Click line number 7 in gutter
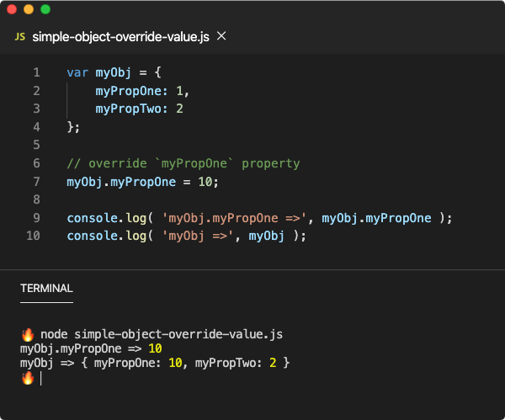505x420 pixels. pyautogui.click(x=37, y=182)
